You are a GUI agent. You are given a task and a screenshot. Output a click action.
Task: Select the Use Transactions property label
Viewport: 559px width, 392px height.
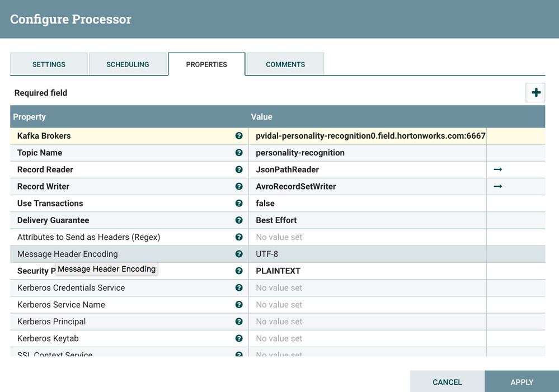[x=50, y=203]
